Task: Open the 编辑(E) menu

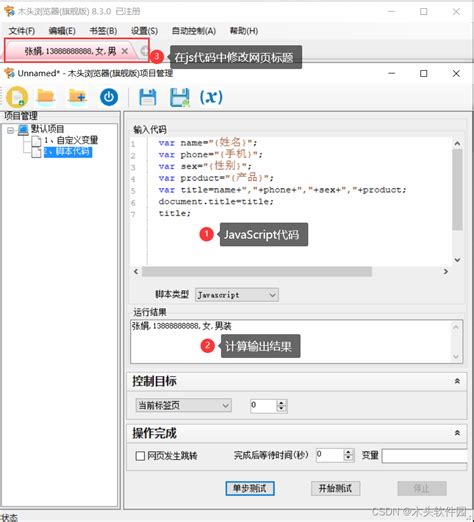Action: (62, 31)
